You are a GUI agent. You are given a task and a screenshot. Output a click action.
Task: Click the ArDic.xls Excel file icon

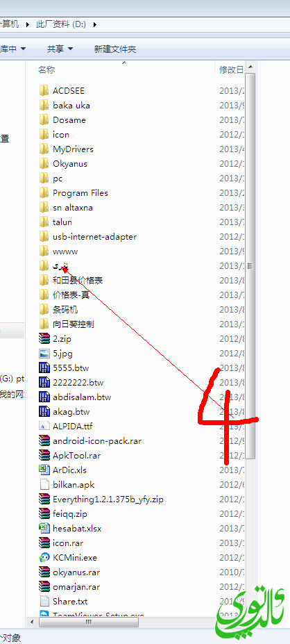point(44,470)
